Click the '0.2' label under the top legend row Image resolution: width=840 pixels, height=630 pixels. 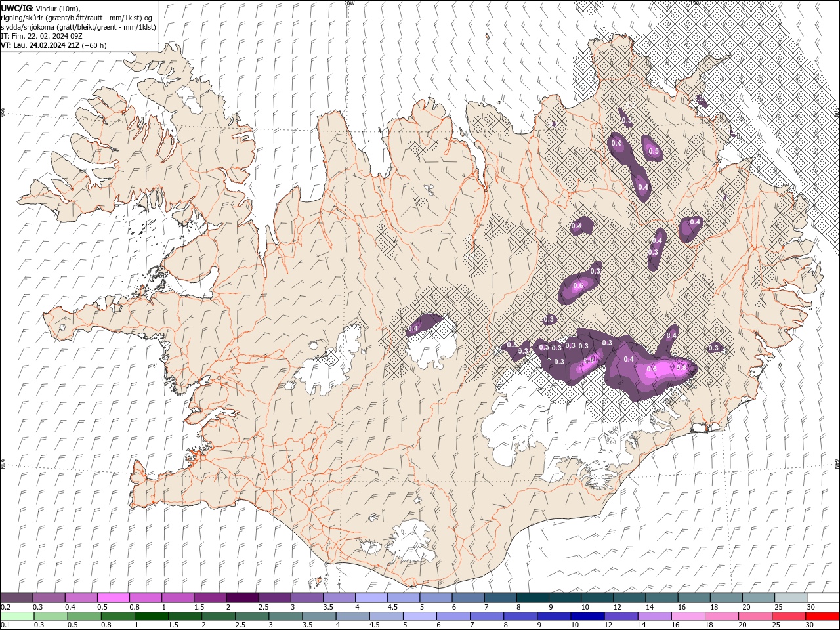[5, 607]
